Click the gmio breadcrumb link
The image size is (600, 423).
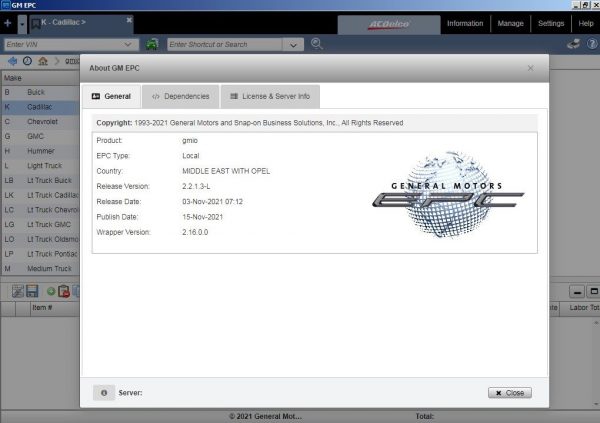pos(72,61)
